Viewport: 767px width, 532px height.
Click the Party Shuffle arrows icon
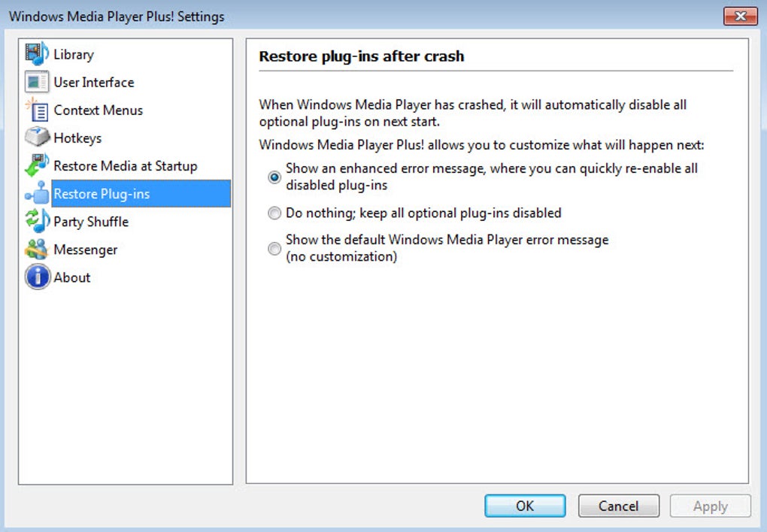tap(37, 221)
